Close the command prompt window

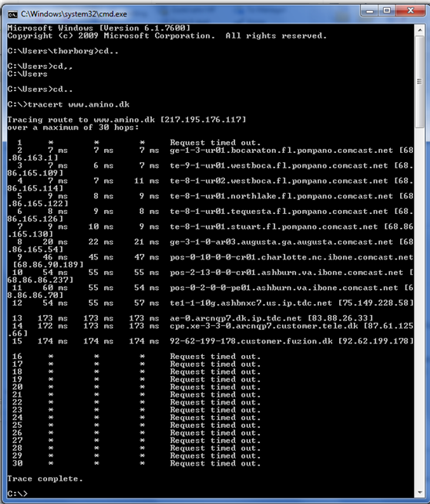(x=410, y=11)
